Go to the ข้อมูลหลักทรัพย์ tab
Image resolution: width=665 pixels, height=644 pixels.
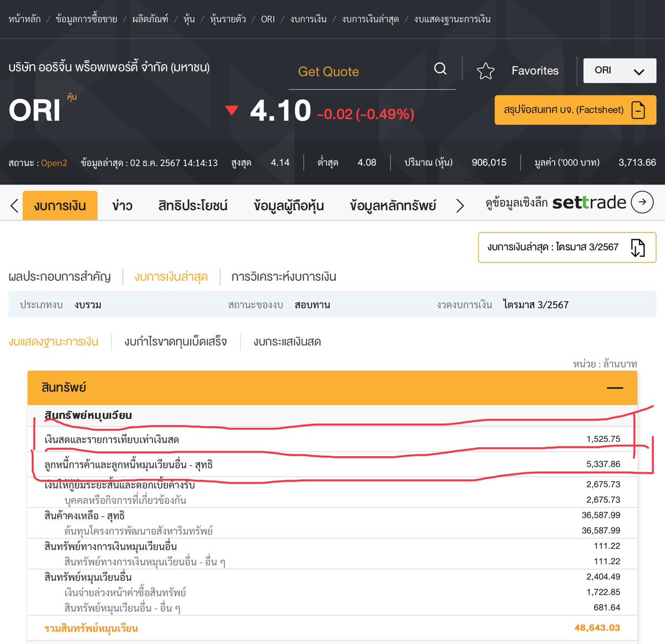[x=393, y=206]
